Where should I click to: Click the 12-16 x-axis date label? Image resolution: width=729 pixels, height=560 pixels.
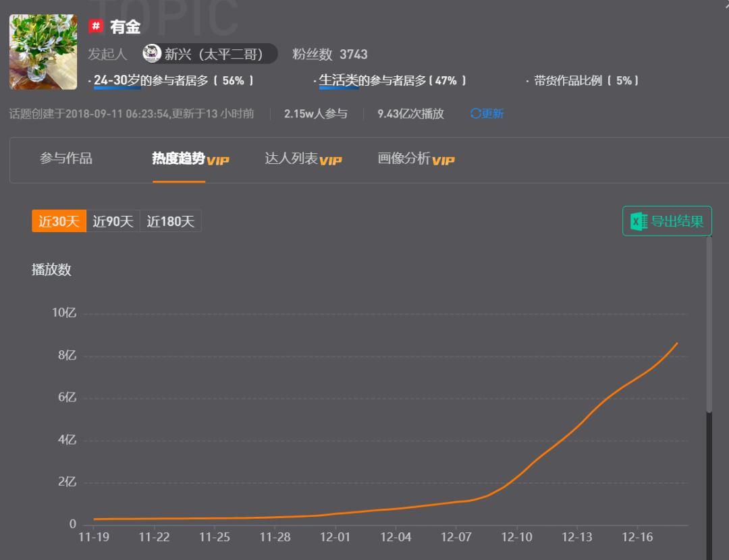[x=637, y=537]
